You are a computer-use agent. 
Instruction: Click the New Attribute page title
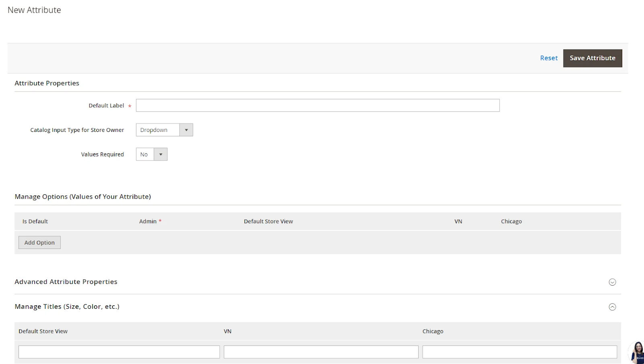pos(34,10)
